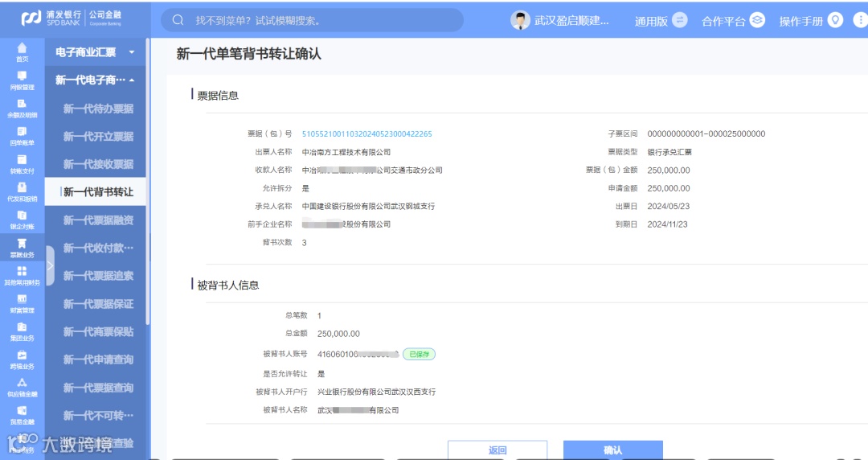Click the user avatar icon
The width and height of the screenshot is (868, 460).
[520, 20]
